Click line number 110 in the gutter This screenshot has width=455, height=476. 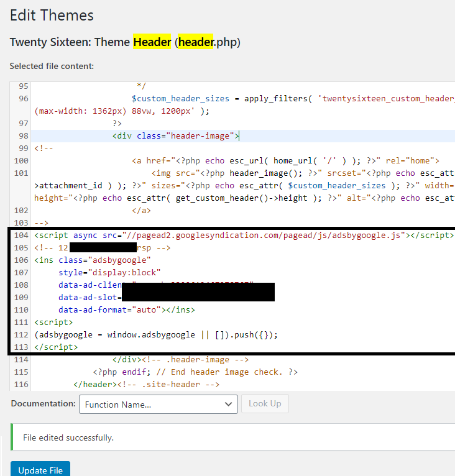21,310
